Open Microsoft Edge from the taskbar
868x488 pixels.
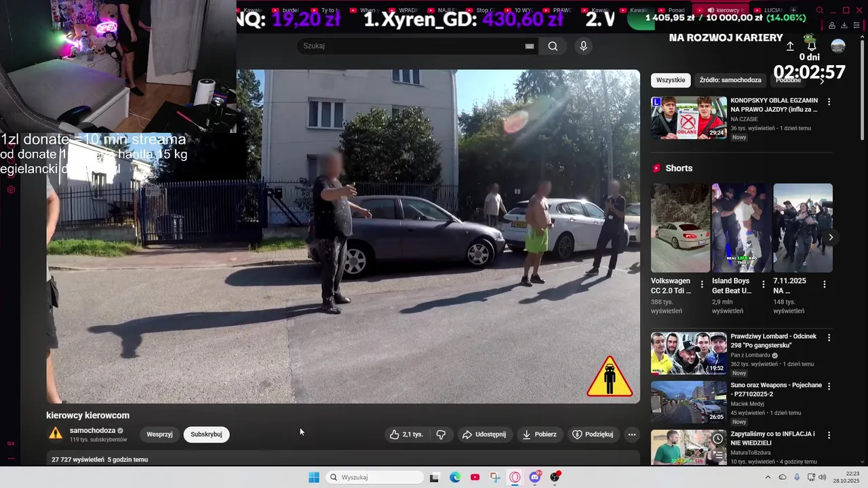pos(455,477)
